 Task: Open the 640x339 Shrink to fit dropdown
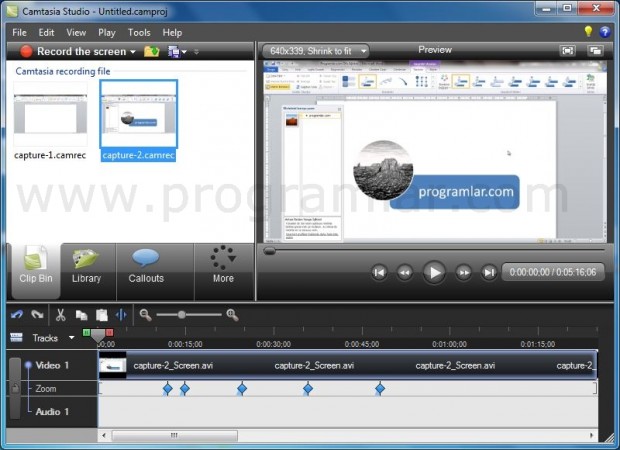(316, 51)
